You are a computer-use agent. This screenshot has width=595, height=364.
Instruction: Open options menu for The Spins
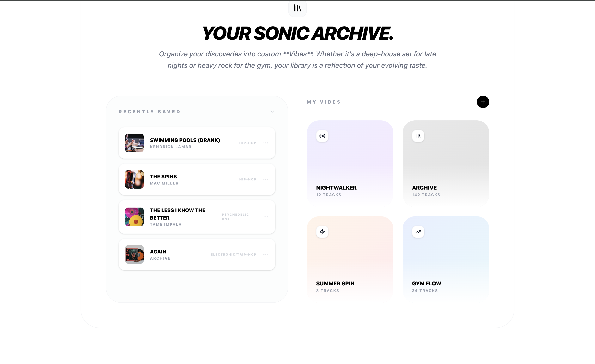point(266,179)
